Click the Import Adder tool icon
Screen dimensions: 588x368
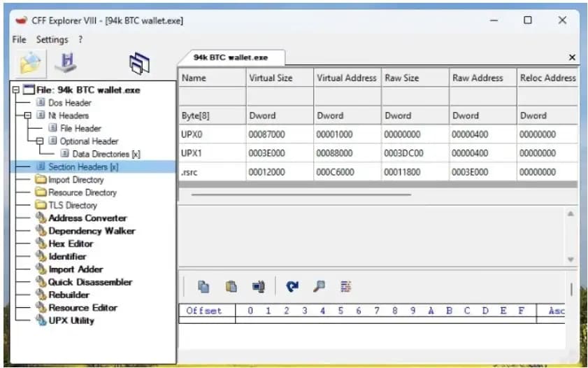click(x=41, y=269)
